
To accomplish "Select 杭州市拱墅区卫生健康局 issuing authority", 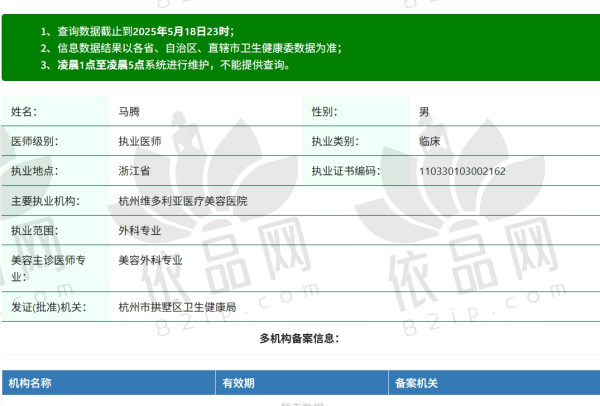I will coord(177,307).
